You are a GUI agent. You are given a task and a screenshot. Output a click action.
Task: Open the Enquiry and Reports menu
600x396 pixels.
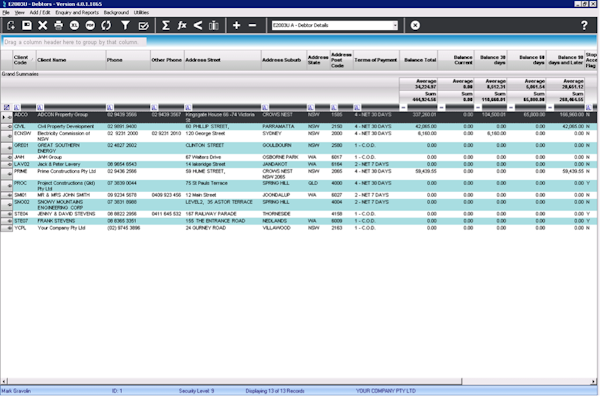(x=77, y=13)
